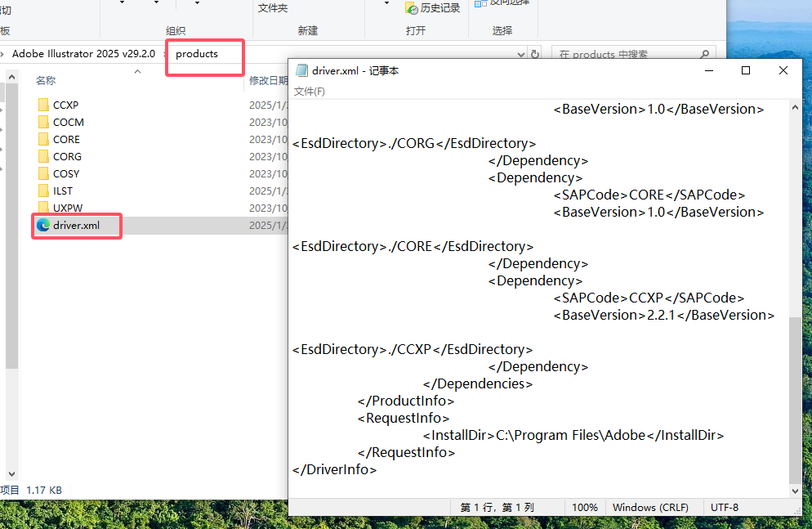Select the COCM folder icon
Viewport: 812px width, 529px height.
point(44,122)
